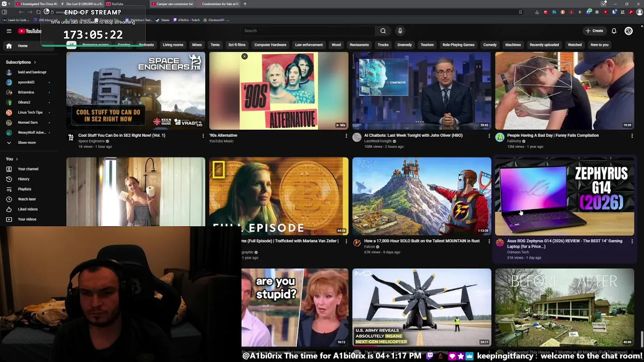The width and height of the screenshot is (644, 362).
Task: Open History in the sidebar
Action: [24, 179]
